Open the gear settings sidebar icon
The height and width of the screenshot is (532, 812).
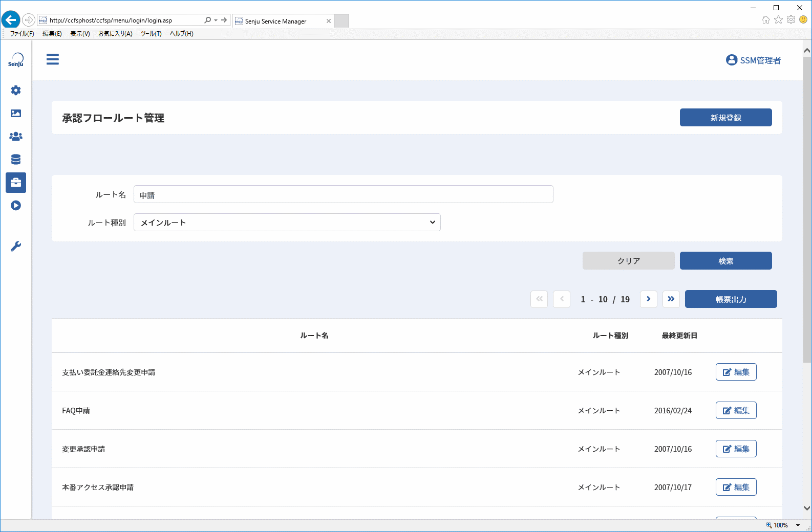pyautogui.click(x=16, y=91)
